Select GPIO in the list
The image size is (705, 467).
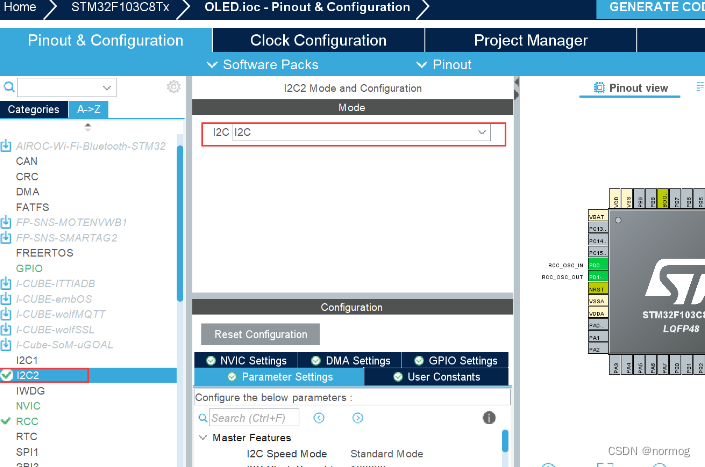[x=29, y=268]
